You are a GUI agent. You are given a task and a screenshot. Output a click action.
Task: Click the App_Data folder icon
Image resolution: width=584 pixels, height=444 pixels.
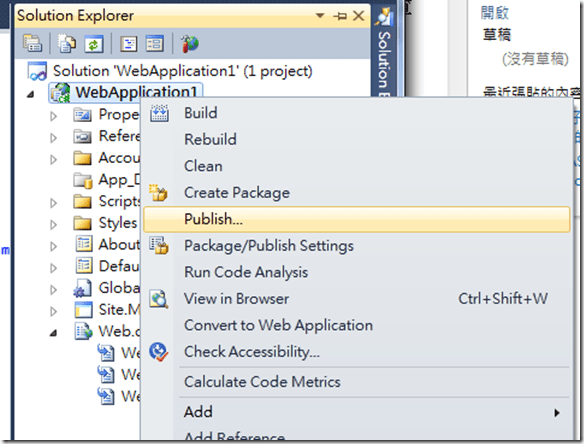(x=83, y=180)
